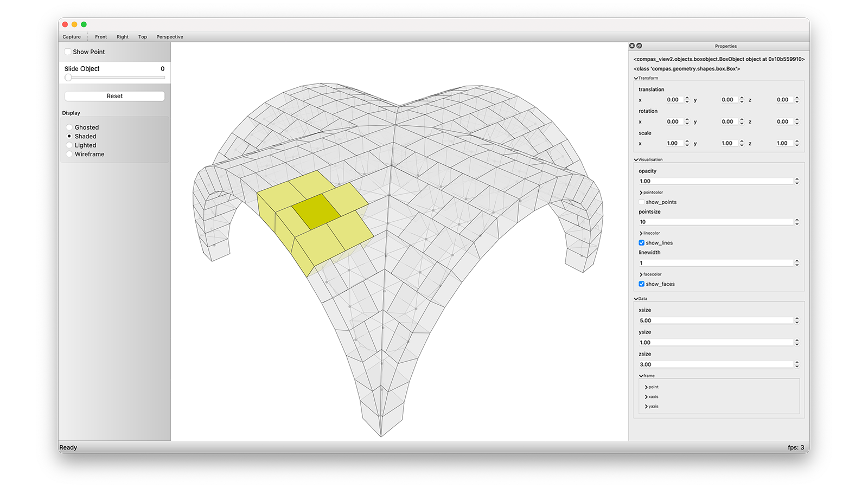The image size is (868, 488).
Task: Click the ysize input field
Action: click(x=715, y=343)
